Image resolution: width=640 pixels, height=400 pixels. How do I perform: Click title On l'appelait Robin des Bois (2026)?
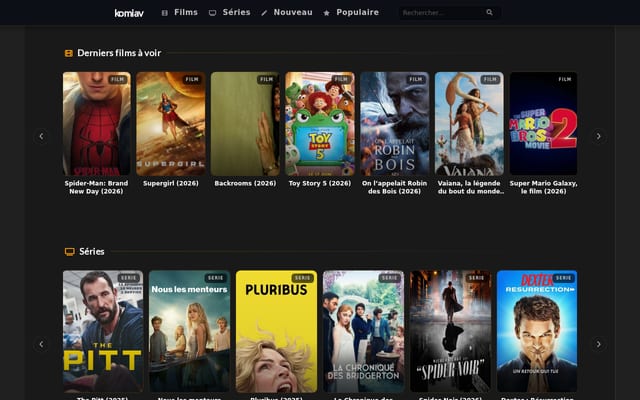(x=394, y=187)
